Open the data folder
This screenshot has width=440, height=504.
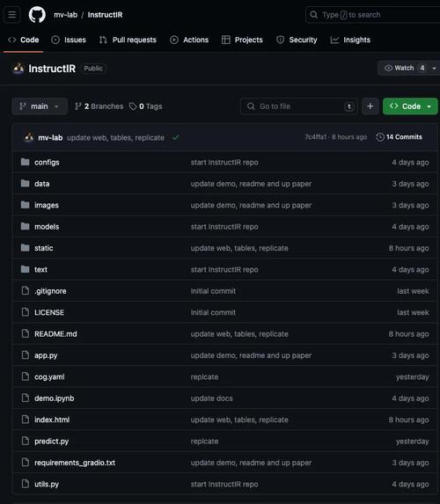click(42, 184)
